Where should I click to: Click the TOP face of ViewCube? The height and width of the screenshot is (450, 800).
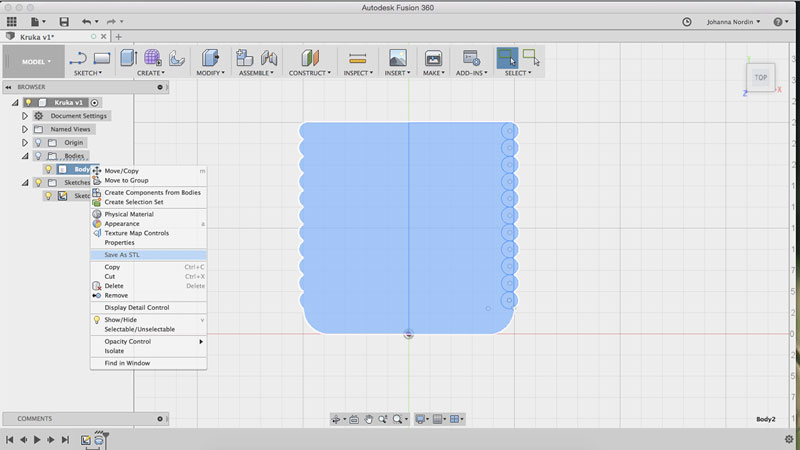tap(761, 78)
